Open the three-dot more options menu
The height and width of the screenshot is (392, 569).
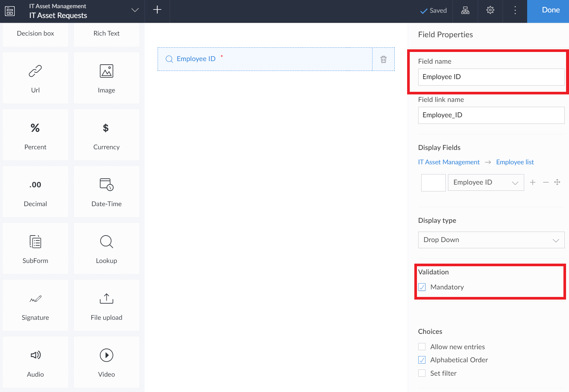515,10
